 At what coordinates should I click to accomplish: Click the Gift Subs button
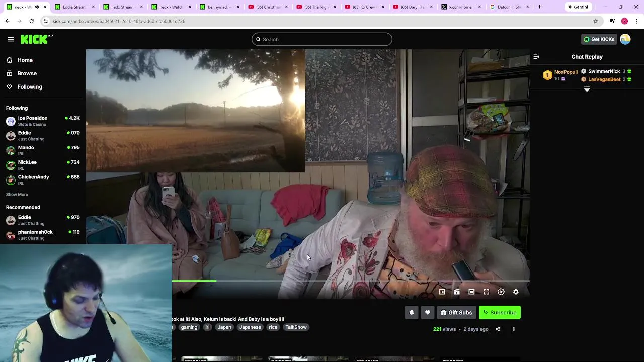(457, 312)
